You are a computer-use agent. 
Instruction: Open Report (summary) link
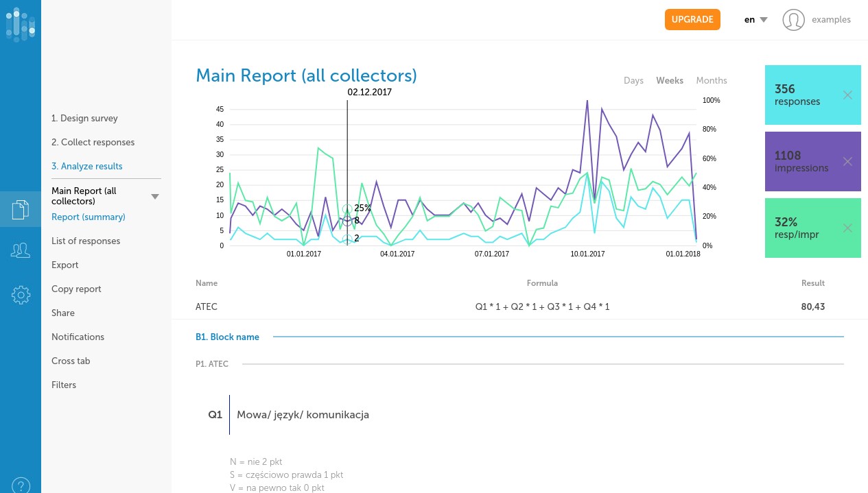click(x=89, y=217)
